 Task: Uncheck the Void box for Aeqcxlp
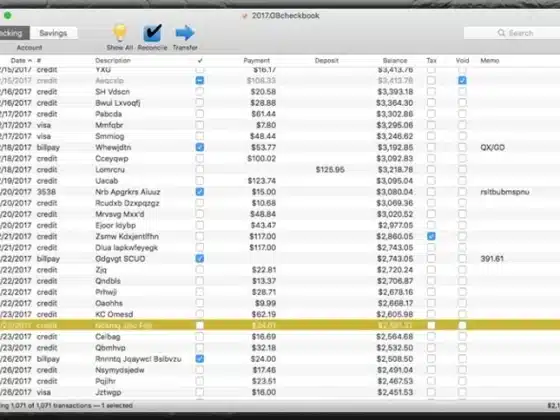[x=462, y=80]
